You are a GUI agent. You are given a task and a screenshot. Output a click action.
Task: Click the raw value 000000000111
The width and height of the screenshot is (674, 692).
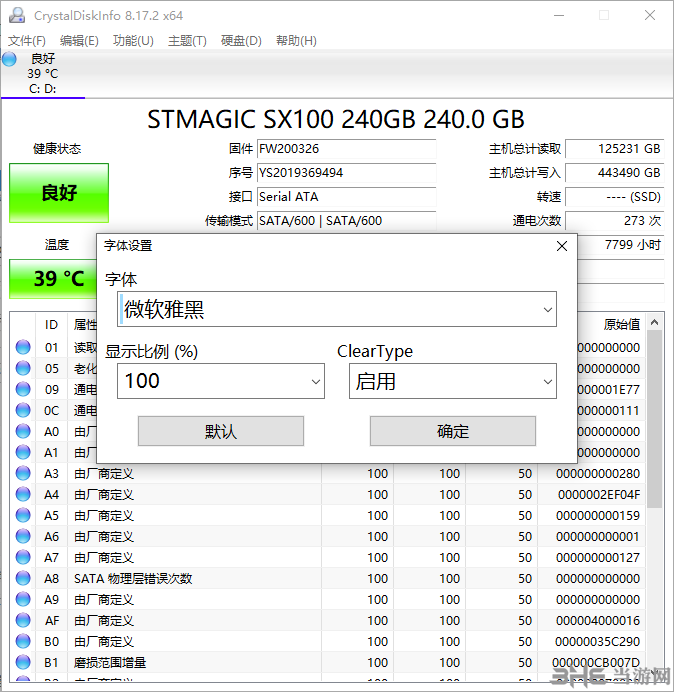[609, 410]
